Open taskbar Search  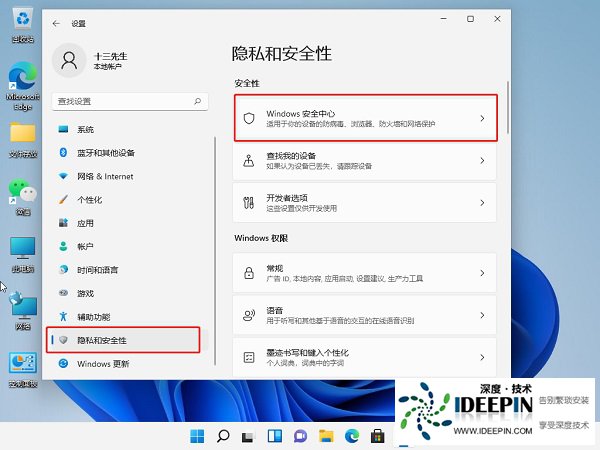[x=223, y=436]
